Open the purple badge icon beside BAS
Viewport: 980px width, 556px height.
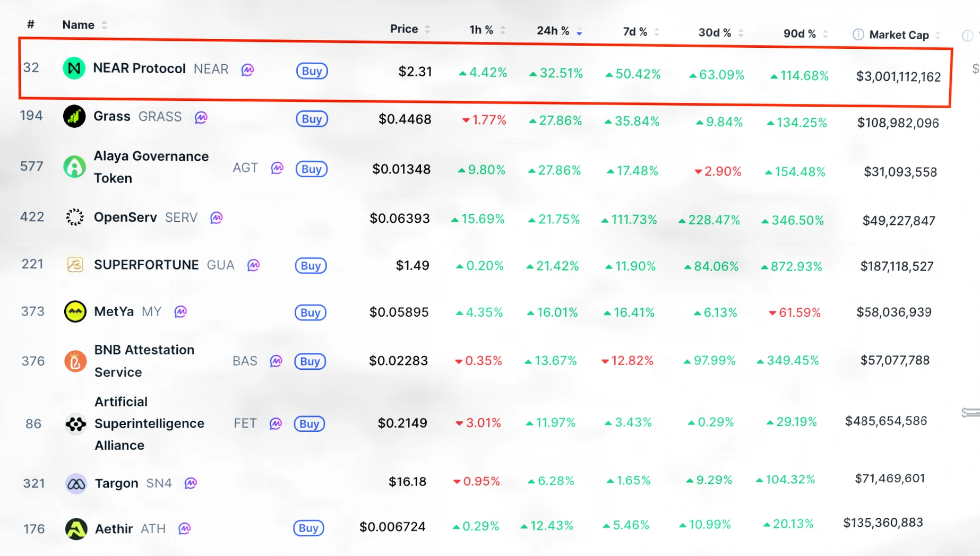click(276, 361)
